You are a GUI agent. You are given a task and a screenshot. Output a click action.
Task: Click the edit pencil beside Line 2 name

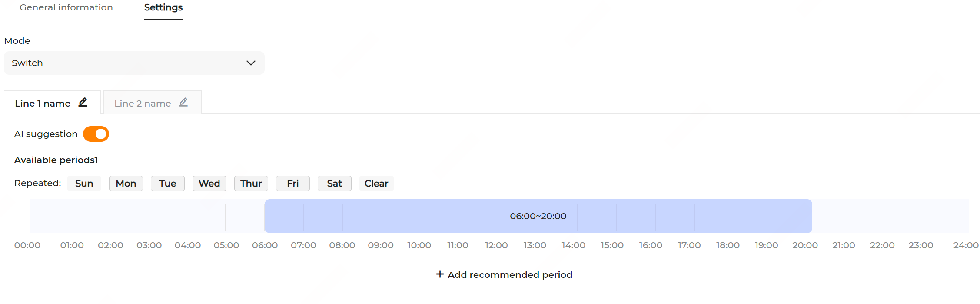coord(183,102)
